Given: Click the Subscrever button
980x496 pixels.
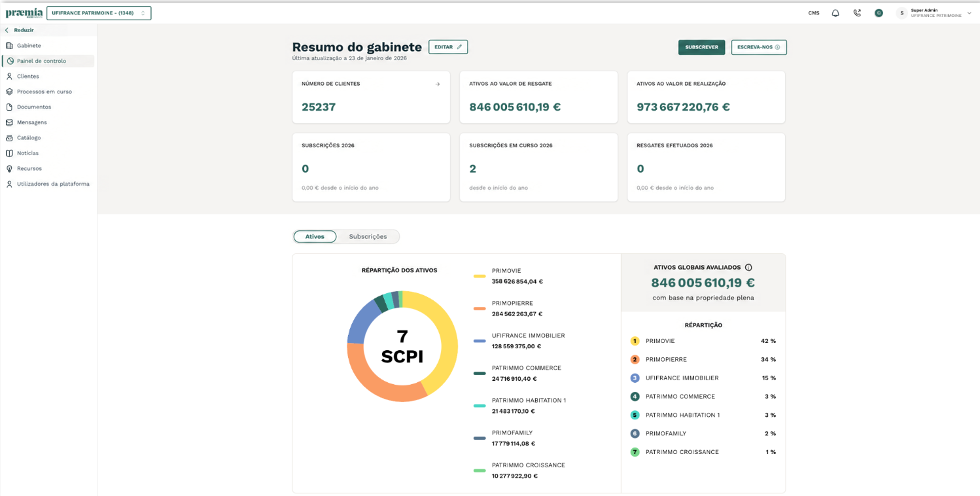Looking at the screenshot, I should (x=701, y=47).
